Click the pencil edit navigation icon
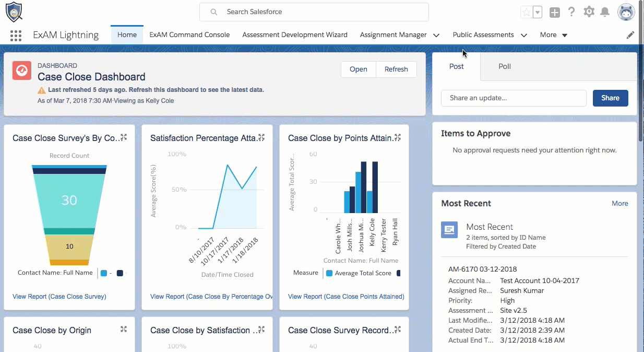Screen dimensions: 644x352 coord(630,35)
